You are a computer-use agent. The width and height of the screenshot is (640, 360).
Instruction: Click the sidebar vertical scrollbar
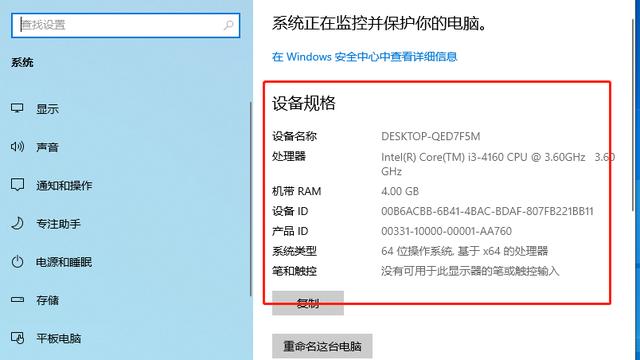coord(251,199)
